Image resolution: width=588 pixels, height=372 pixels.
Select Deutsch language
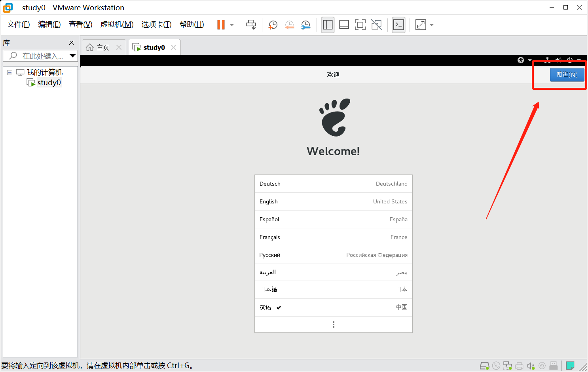[334, 184]
